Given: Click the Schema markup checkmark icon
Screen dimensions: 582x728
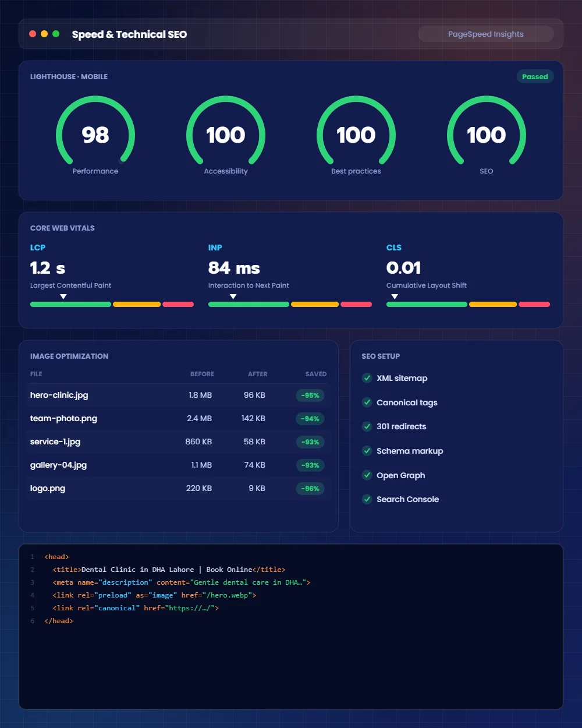Looking at the screenshot, I should [x=367, y=451].
